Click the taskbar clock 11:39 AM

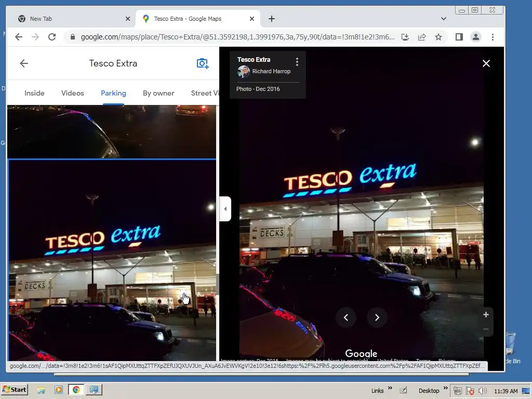point(506,391)
